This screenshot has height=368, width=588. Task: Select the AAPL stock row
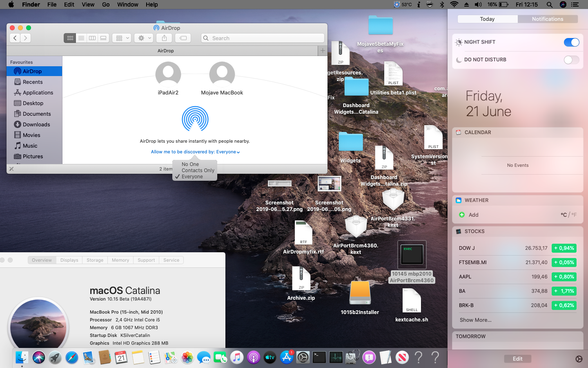[x=517, y=277]
